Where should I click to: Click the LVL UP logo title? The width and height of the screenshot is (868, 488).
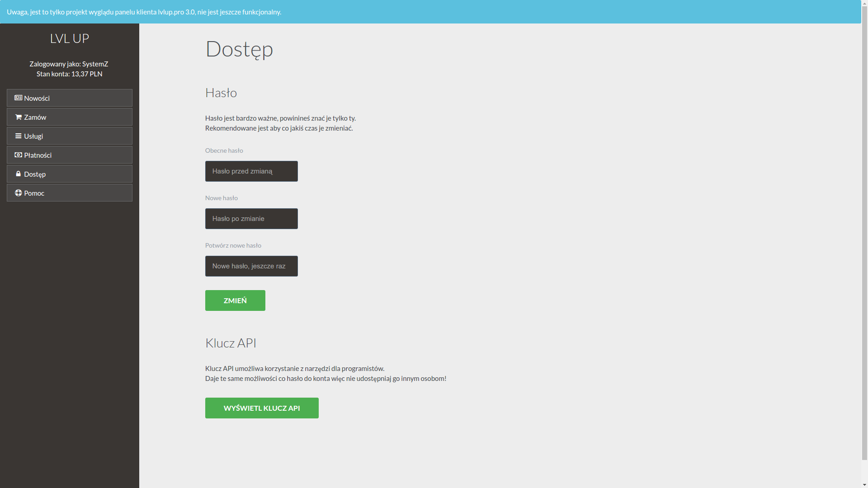point(69,38)
